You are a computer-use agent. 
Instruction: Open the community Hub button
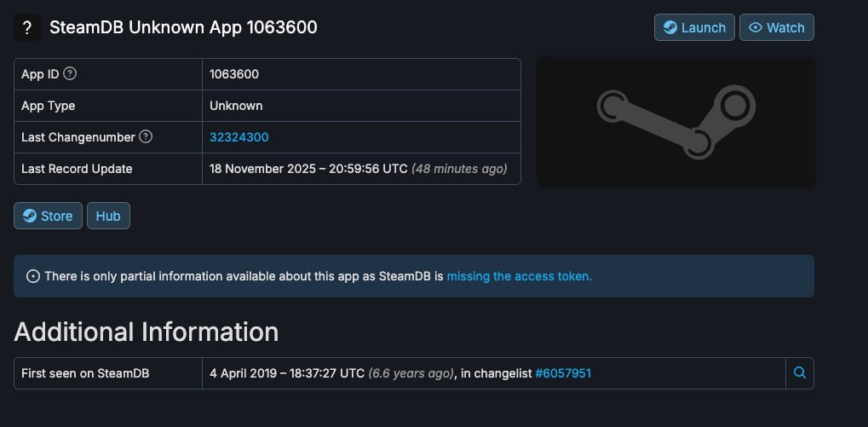108,216
